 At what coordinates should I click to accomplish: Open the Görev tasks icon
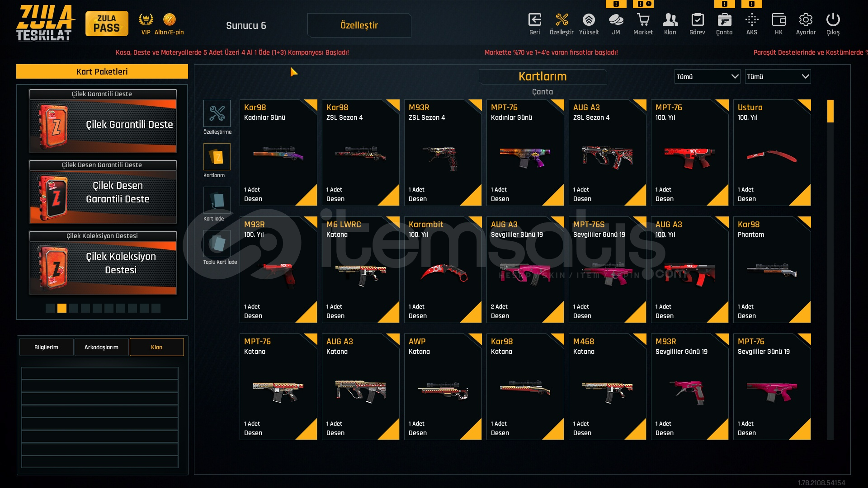point(697,20)
